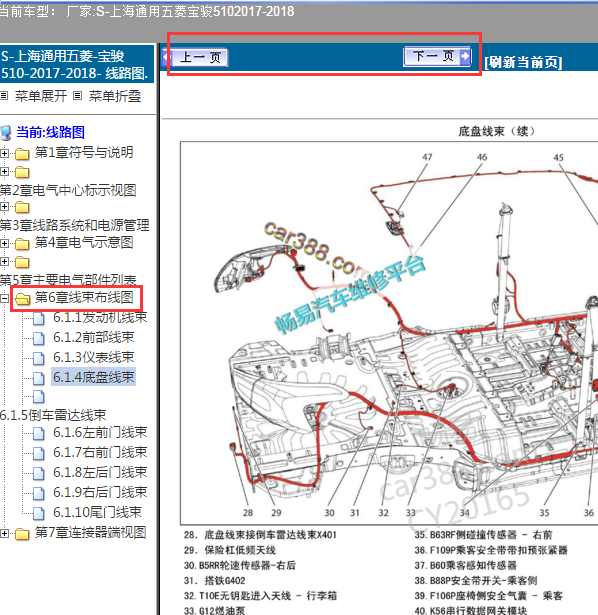Open 6.1.8左后门线束 page
This screenshot has width=598, height=615.
point(100,472)
